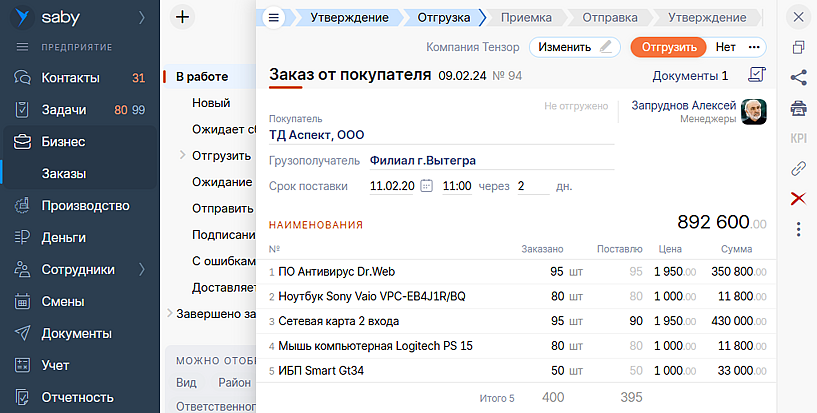The height and width of the screenshot is (413, 817).
Task: Click the delivery days input field
Action: pos(531,186)
